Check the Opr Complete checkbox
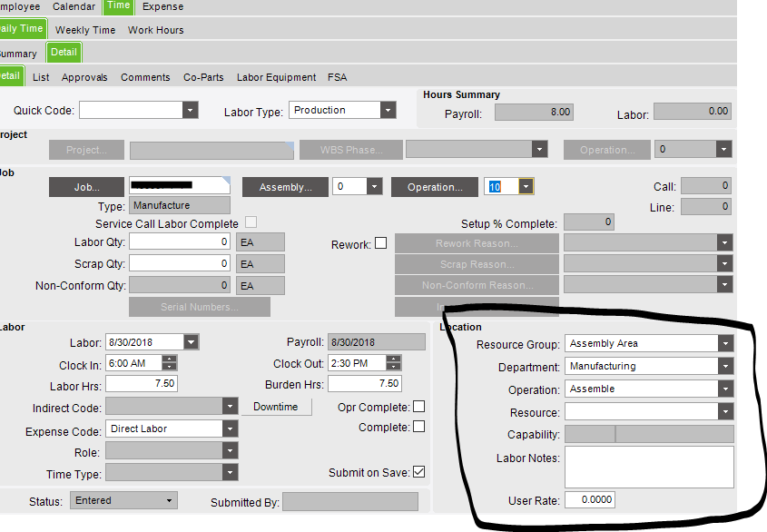 point(418,407)
